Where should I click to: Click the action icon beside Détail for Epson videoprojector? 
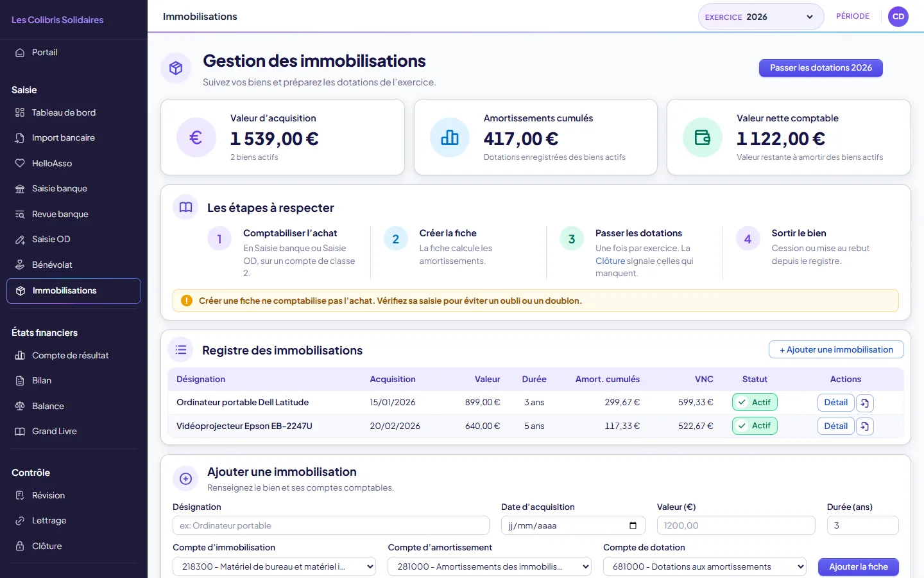coord(865,426)
